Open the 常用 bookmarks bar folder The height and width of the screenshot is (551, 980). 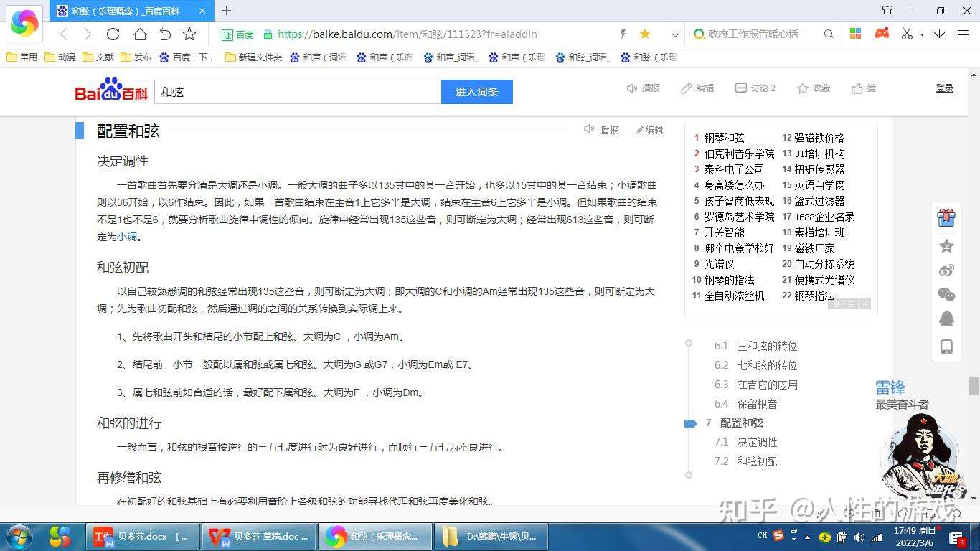click(22, 57)
